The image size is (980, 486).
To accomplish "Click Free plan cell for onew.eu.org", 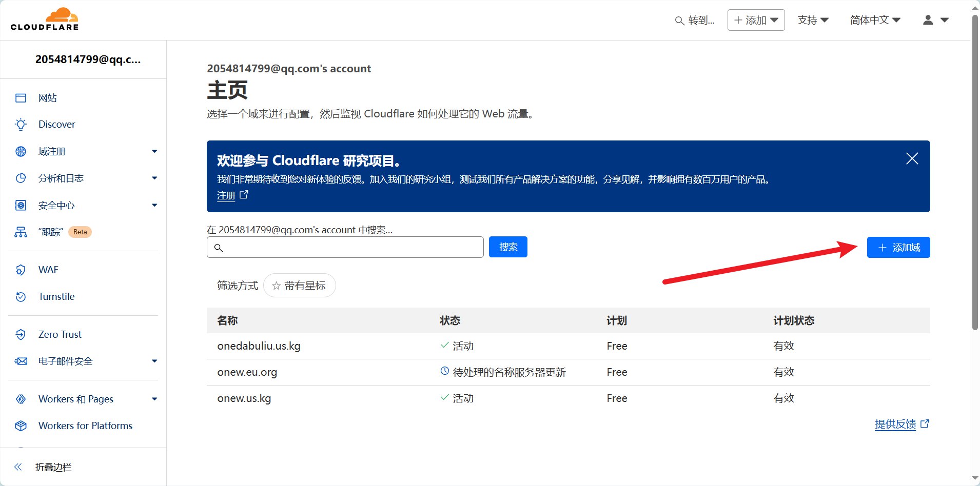I will point(617,372).
